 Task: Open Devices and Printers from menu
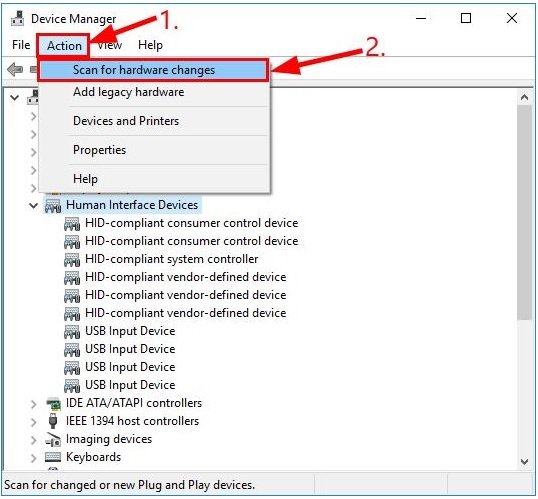[x=154, y=121]
